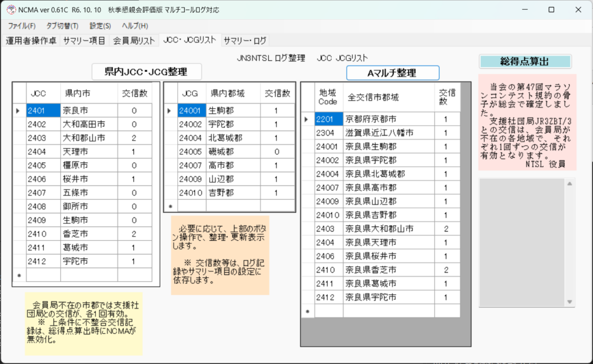Select the 会員局リスト tab
This screenshot has height=364, width=593.
point(134,41)
